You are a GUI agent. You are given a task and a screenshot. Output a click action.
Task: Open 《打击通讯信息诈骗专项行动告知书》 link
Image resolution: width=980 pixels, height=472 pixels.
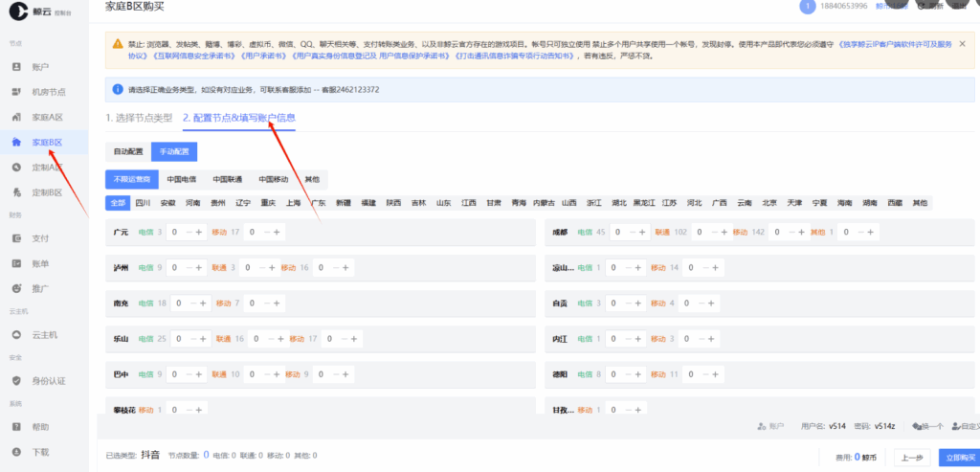tap(514, 56)
